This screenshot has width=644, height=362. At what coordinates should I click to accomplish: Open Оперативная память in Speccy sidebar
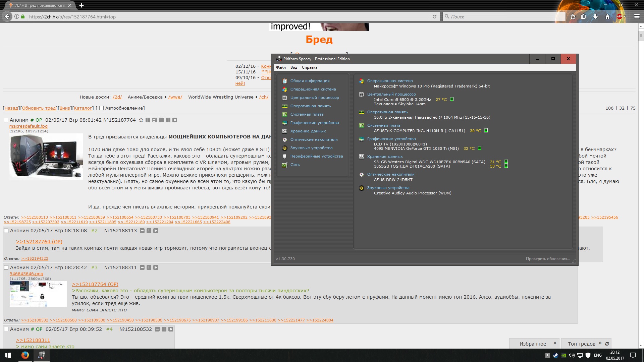pyautogui.click(x=311, y=106)
